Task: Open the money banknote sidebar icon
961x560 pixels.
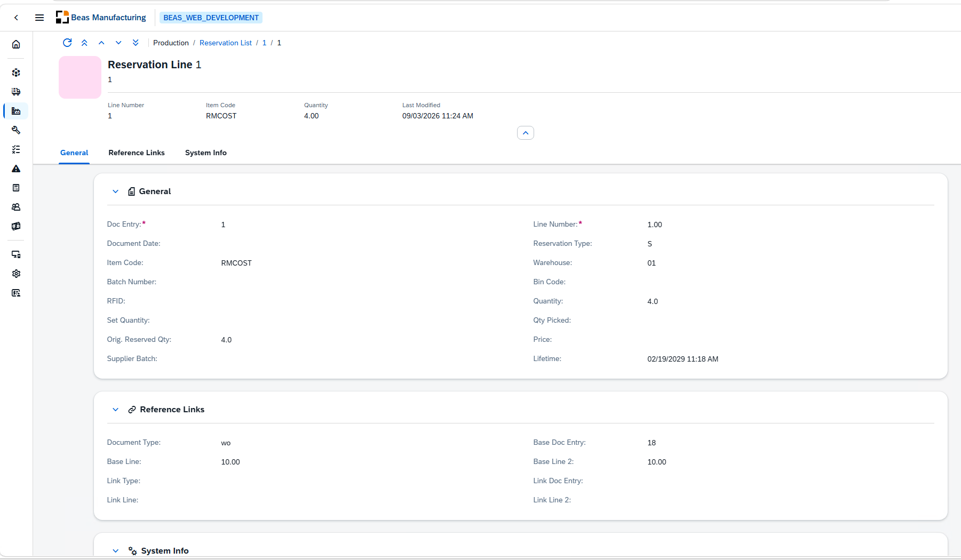Action: (x=16, y=226)
